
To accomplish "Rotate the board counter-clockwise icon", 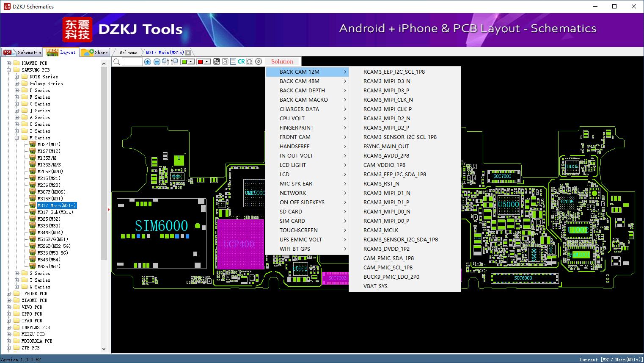I will click(174, 62).
